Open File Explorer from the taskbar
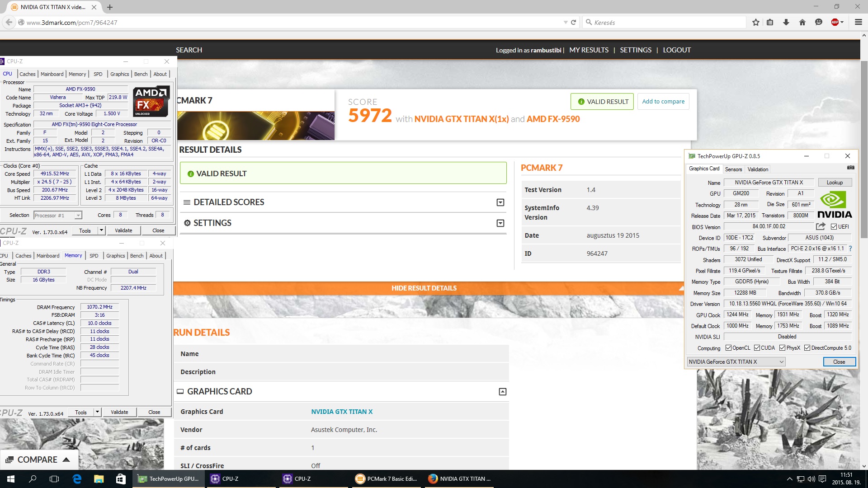868x488 pixels. point(99,479)
